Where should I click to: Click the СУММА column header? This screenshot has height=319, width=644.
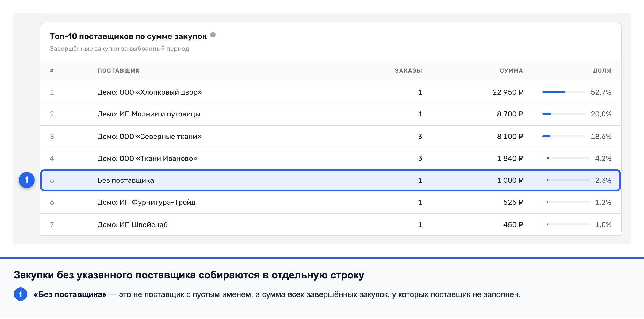click(511, 71)
